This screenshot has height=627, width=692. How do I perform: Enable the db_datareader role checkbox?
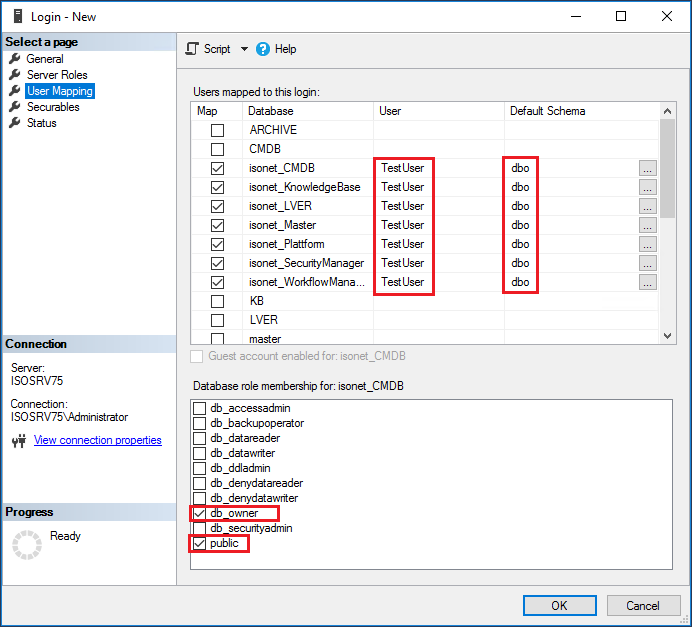point(199,438)
